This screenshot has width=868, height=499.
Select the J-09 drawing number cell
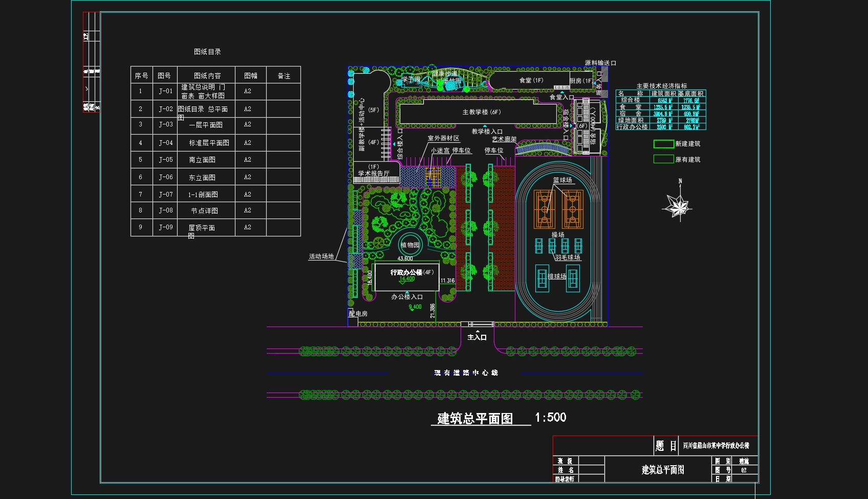click(165, 227)
